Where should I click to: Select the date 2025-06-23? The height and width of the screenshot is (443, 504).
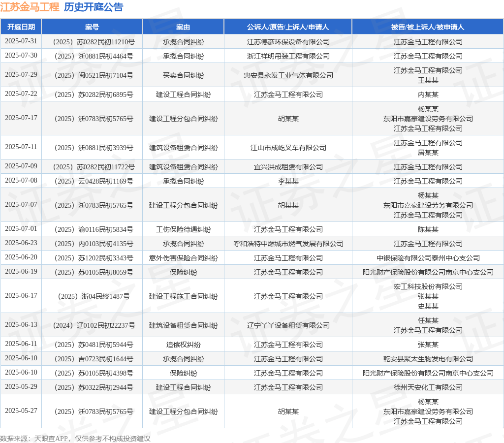[21, 243]
